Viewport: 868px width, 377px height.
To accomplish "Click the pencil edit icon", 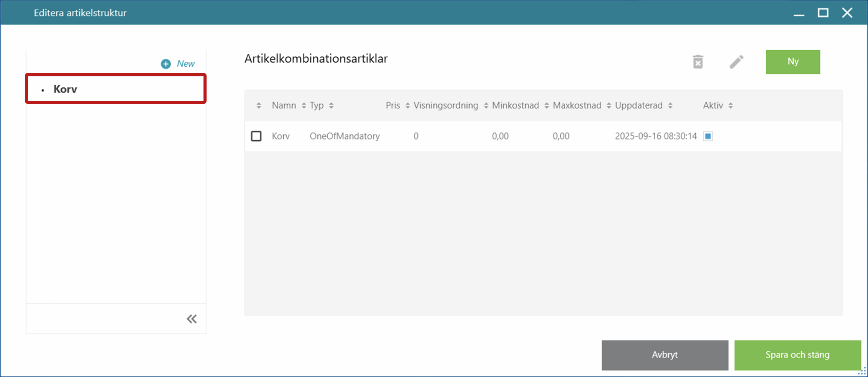I will 736,62.
